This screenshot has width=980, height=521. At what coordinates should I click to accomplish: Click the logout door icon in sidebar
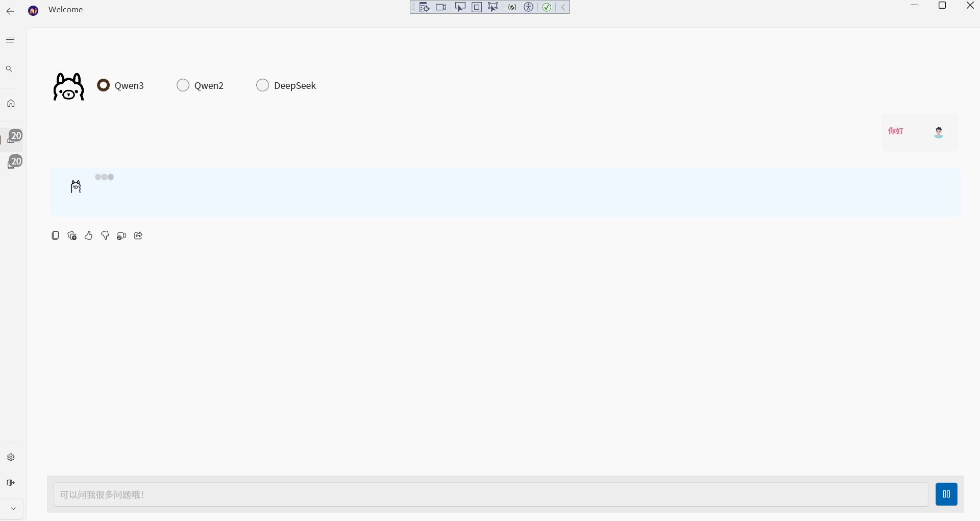tap(11, 483)
